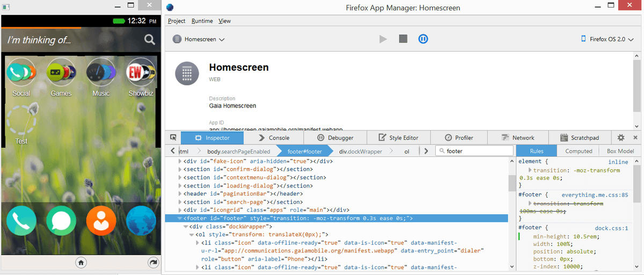The height and width of the screenshot is (275, 644).
Task: Select the Rules sidebar tab
Action: click(537, 151)
